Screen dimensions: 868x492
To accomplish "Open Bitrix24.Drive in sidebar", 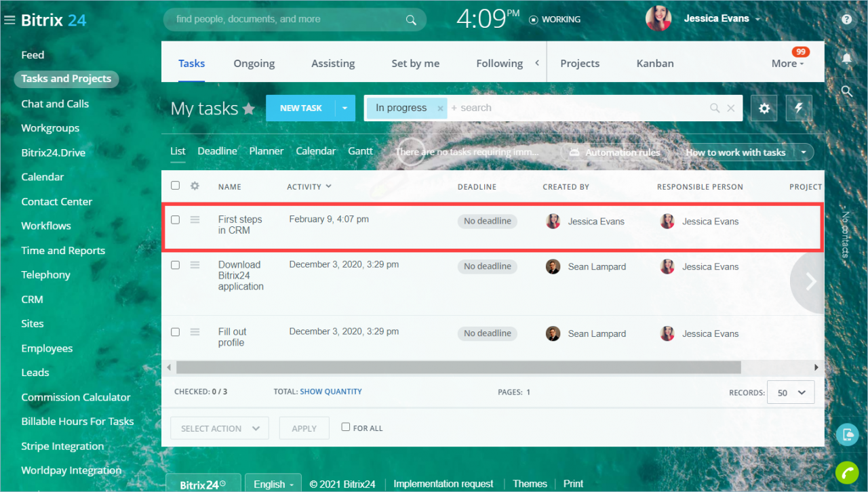I will click(x=54, y=152).
